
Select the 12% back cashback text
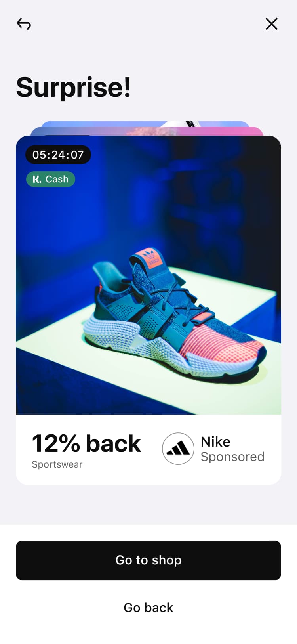pyautogui.click(x=86, y=443)
